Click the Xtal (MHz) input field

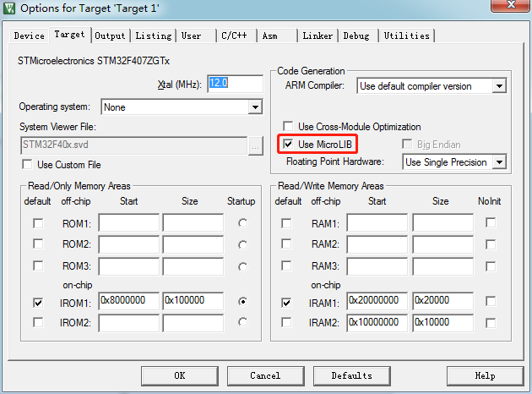tap(235, 84)
